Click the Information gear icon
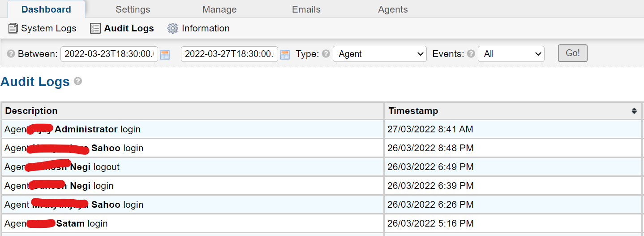 tap(172, 28)
